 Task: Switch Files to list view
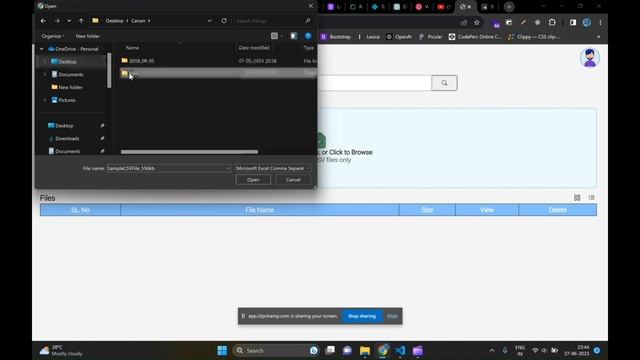pyautogui.click(x=591, y=198)
